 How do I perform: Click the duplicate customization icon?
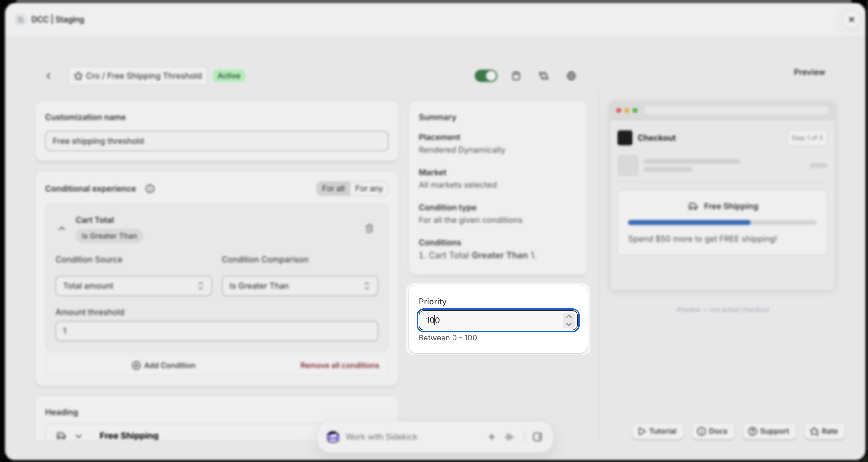point(543,76)
